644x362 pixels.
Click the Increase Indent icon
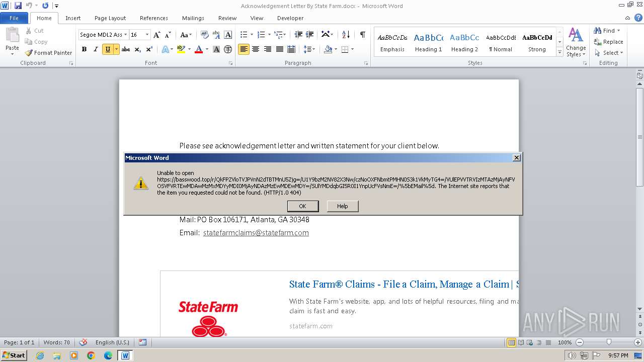click(x=310, y=35)
